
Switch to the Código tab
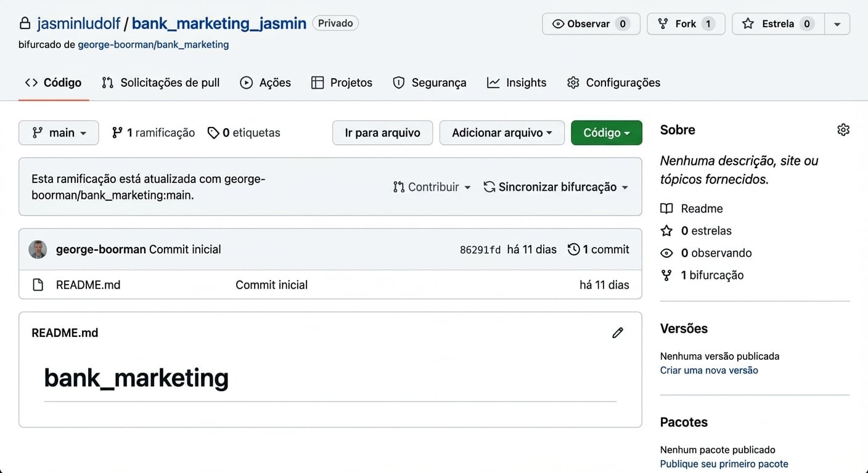point(53,83)
